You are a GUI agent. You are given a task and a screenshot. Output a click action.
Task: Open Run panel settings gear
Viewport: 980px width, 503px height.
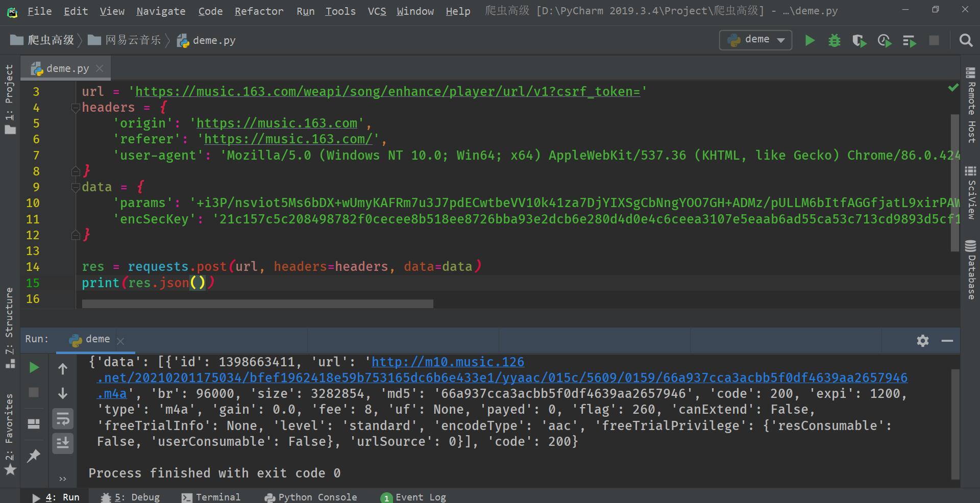click(922, 341)
